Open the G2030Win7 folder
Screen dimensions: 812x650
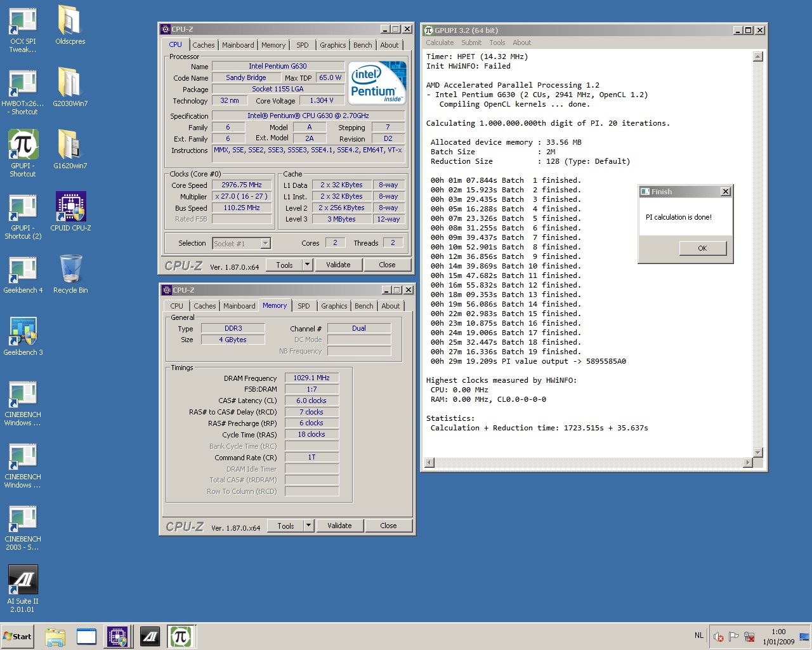tap(70, 88)
